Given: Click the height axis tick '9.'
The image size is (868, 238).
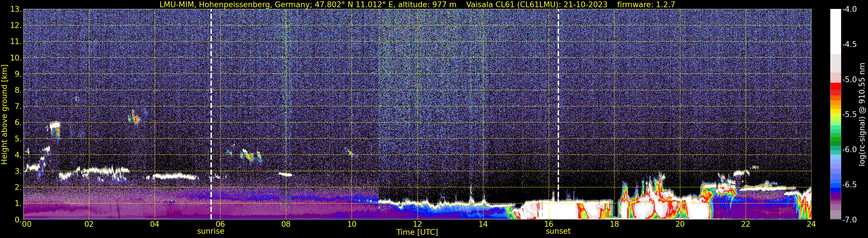Looking at the screenshot, I should pyautogui.click(x=18, y=74).
